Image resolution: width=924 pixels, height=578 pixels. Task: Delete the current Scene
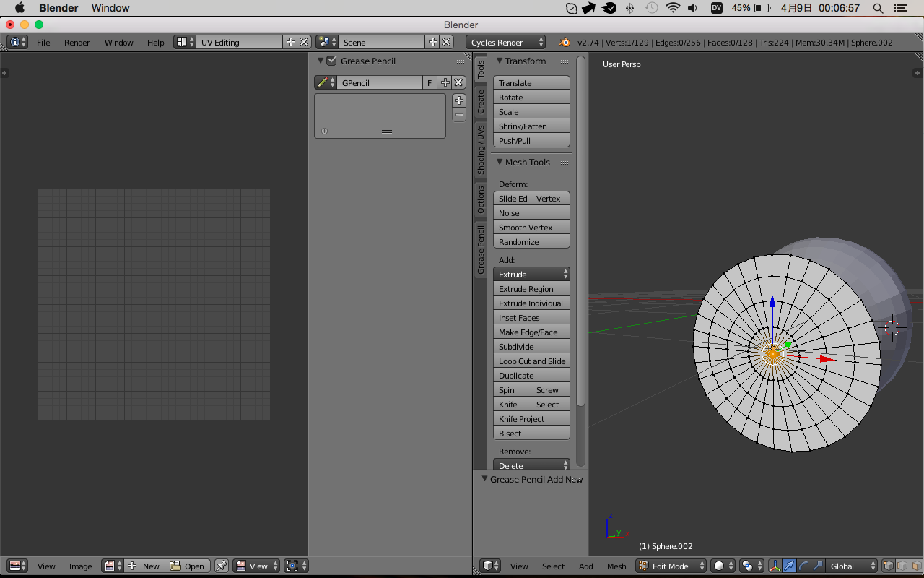pos(446,42)
